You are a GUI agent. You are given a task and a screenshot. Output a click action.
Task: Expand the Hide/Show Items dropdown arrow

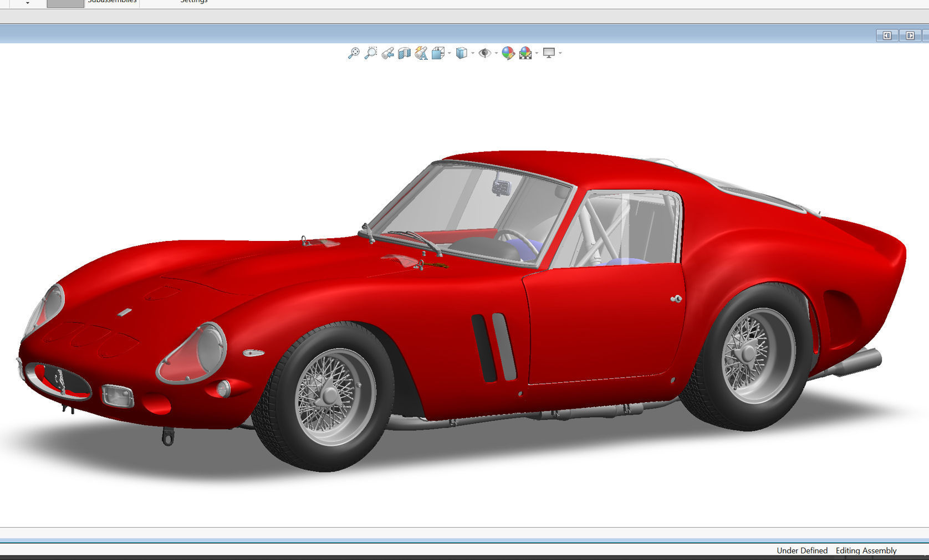pyautogui.click(x=496, y=53)
